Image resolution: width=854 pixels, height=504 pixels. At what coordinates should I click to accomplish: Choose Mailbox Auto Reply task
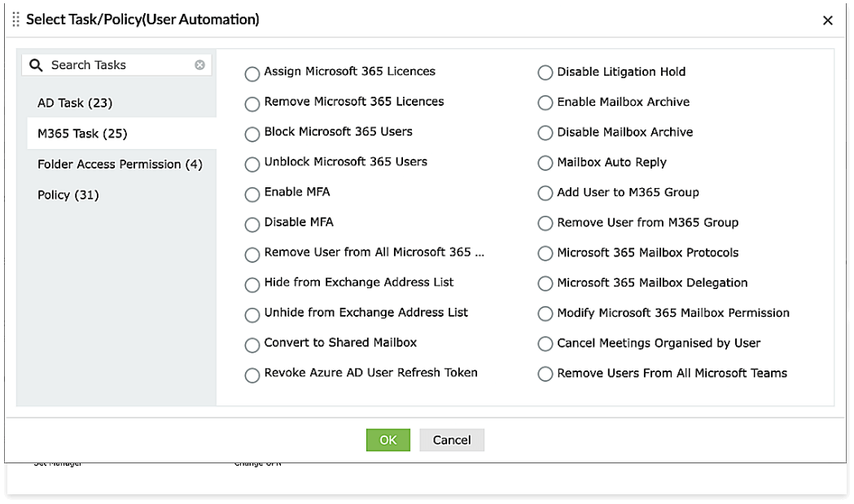tap(545, 164)
